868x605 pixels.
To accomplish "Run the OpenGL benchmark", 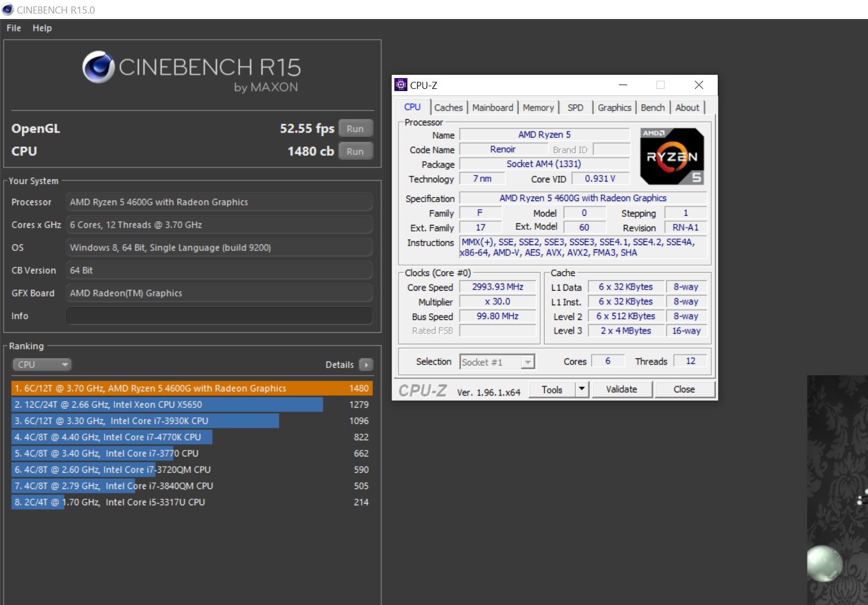I will pyautogui.click(x=355, y=128).
